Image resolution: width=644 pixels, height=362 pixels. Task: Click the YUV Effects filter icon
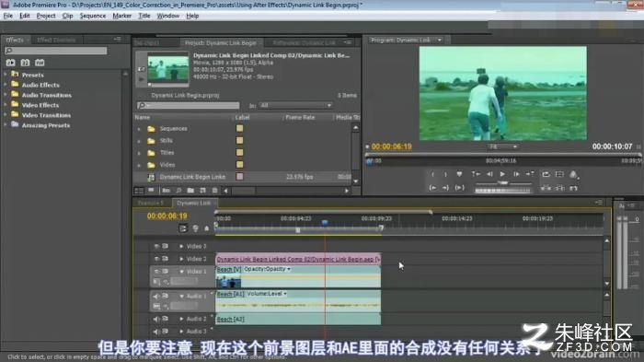(x=40, y=63)
